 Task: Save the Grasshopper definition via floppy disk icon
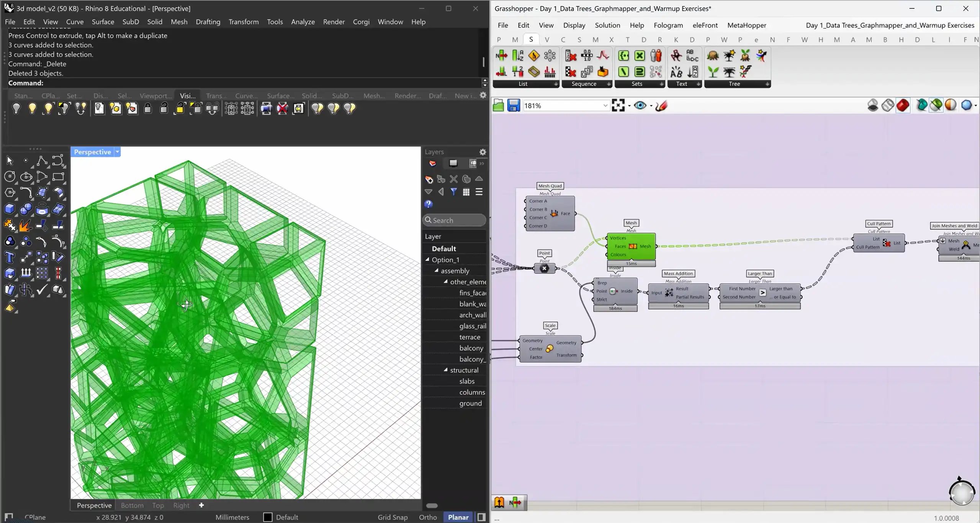(x=513, y=105)
